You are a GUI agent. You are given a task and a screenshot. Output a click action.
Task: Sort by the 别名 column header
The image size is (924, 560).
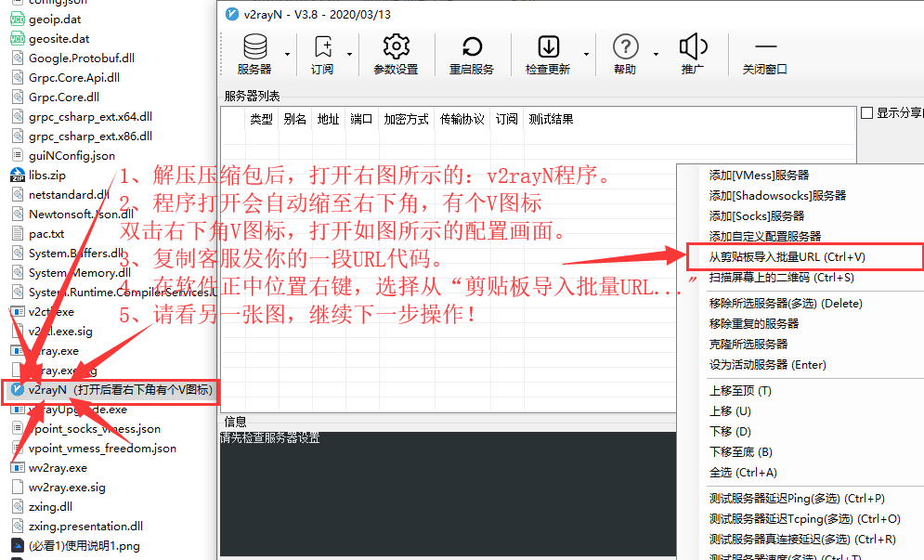pos(294,119)
